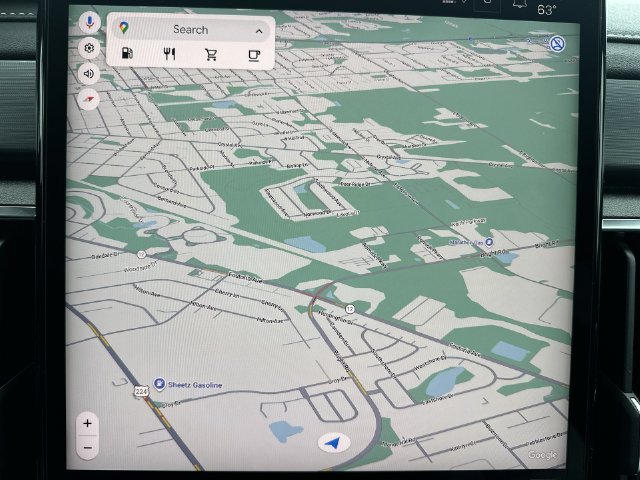
Task: Toggle navigation sound with speaker icon
Action: coord(89,74)
